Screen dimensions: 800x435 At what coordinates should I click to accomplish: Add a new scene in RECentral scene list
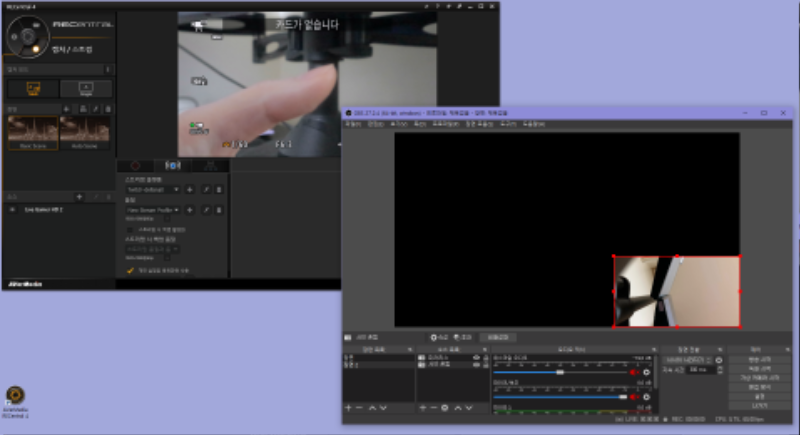point(66,109)
